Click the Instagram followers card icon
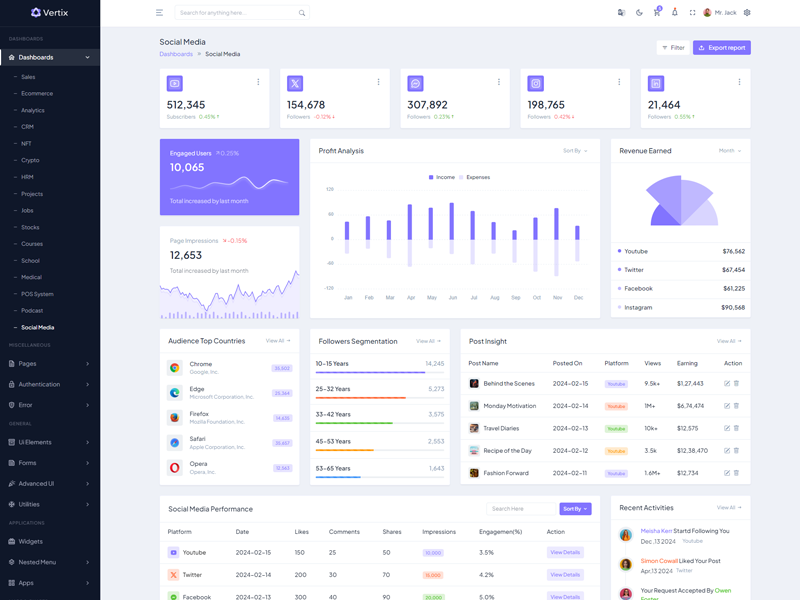The height and width of the screenshot is (600, 800). click(536, 84)
